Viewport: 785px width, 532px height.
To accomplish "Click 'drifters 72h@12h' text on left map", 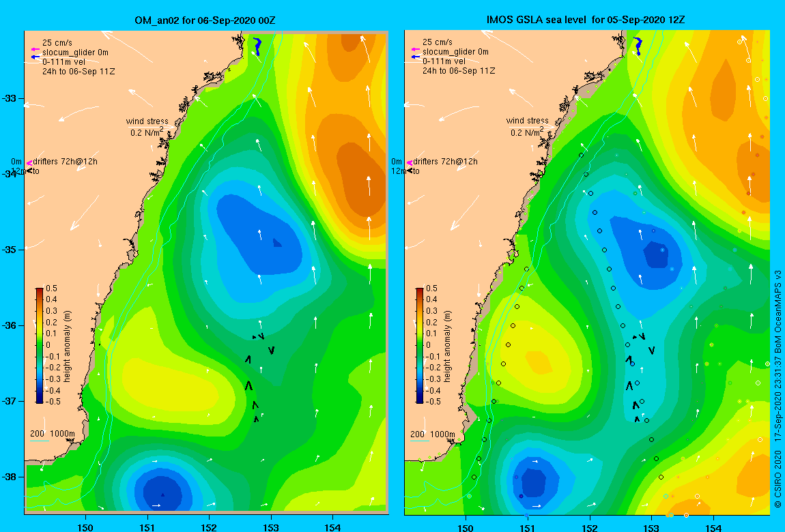I will coord(65,162).
